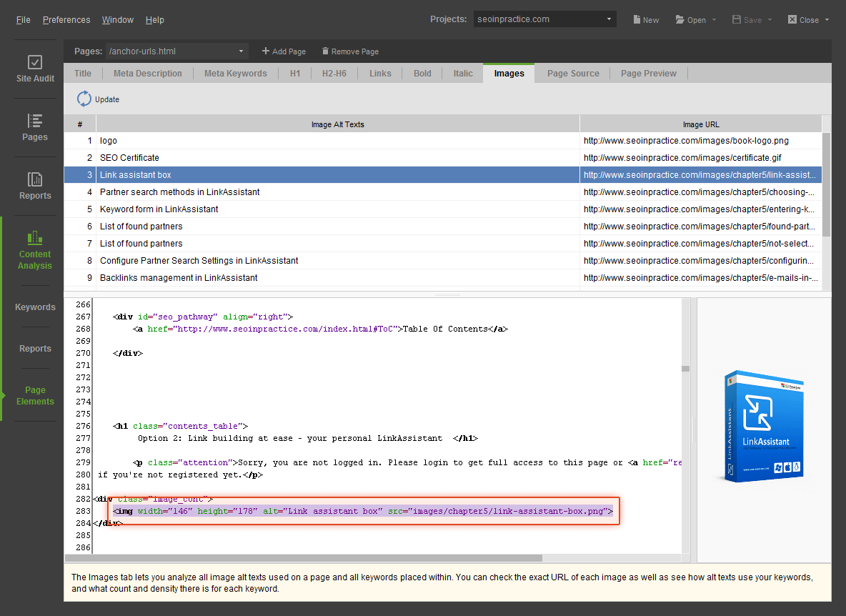Switch to the Meta Description tab

(148, 73)
